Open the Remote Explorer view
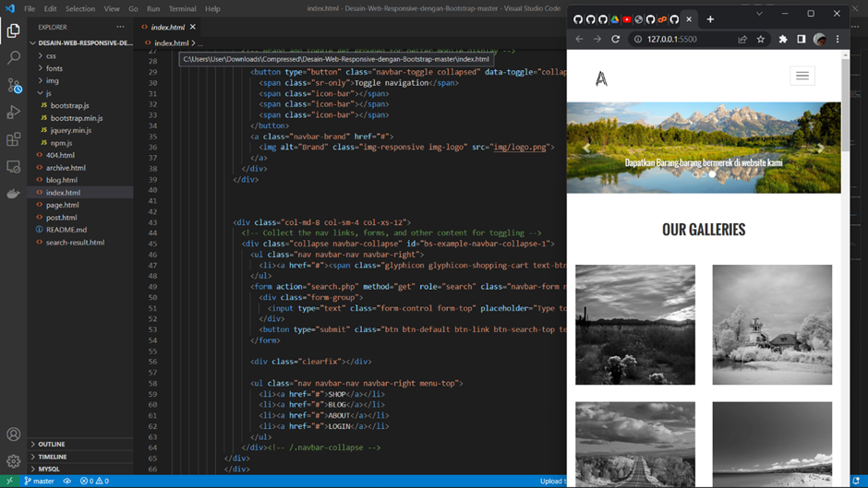 point(13,166)
